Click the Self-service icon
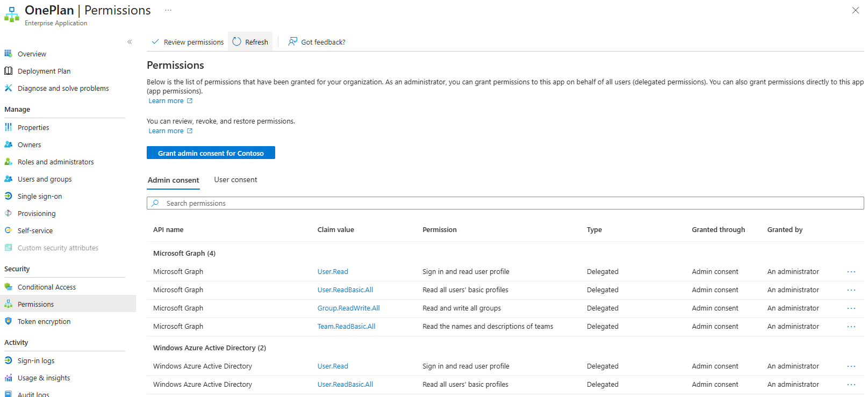 [8, 230]
